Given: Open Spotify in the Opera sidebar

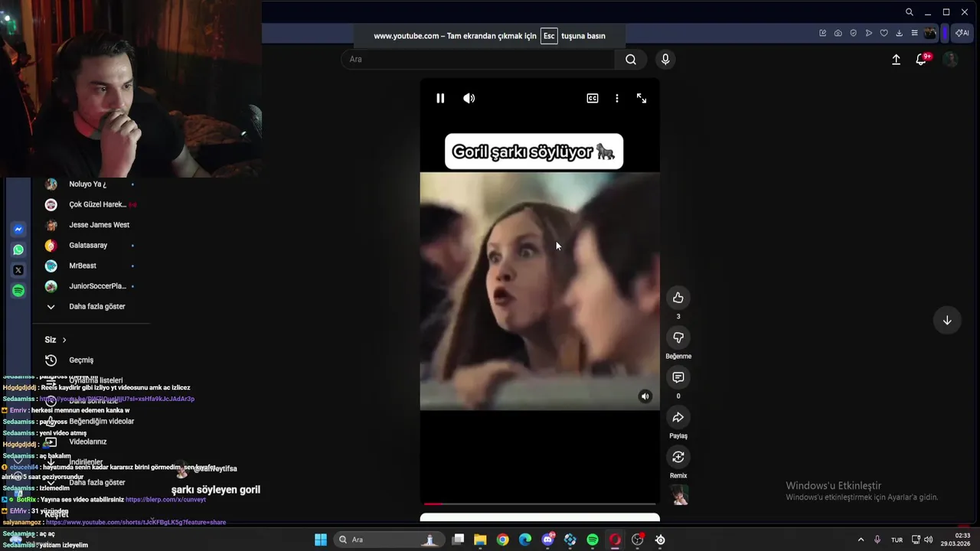Looking at the screenshot, I should [18, 291].
